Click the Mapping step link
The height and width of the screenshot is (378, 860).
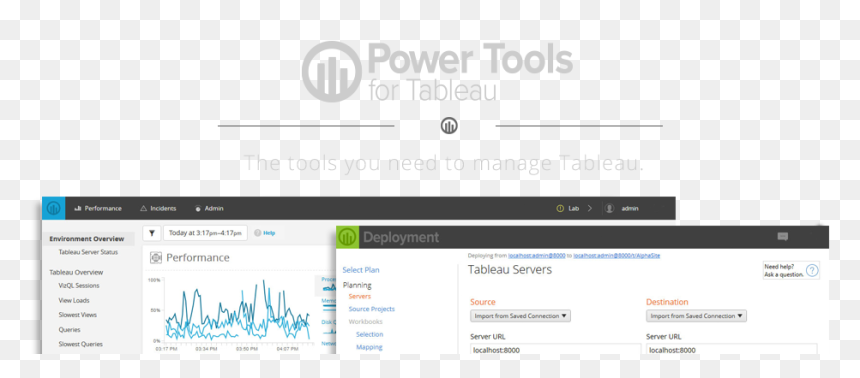(369, 347)
